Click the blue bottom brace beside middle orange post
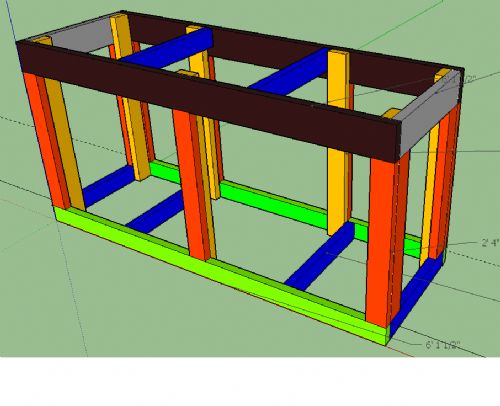This screenshot has width=500, height=406. click(155, 212)
